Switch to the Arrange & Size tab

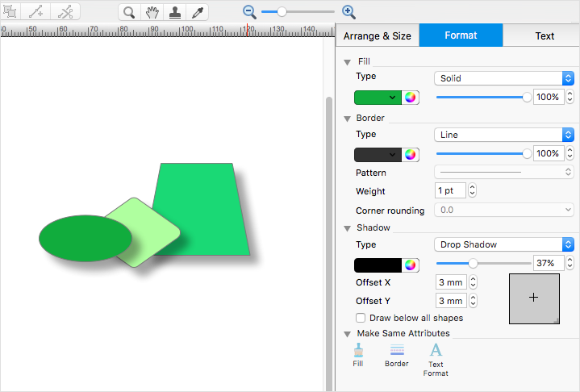(377, 36)
